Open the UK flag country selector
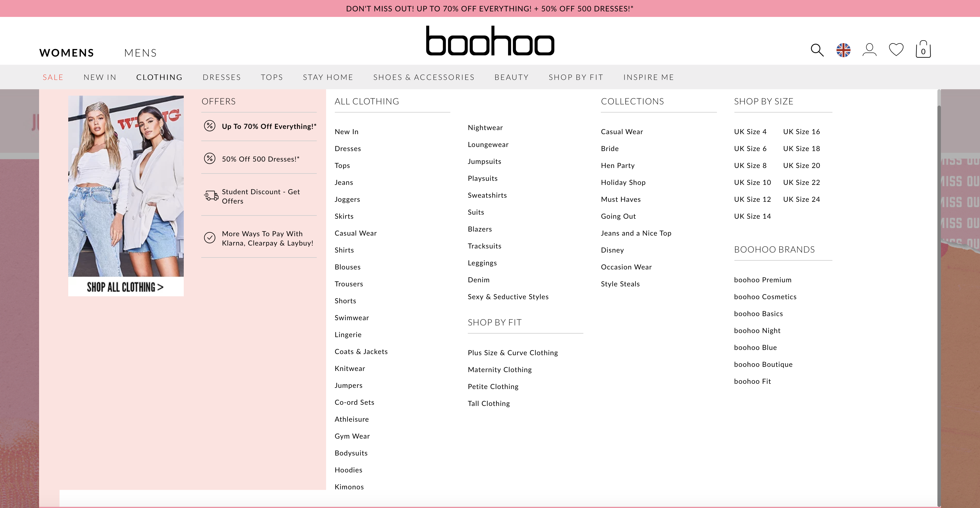Image resolution: width=980 pixels, height=508 pixels. (x=843, y=50)
